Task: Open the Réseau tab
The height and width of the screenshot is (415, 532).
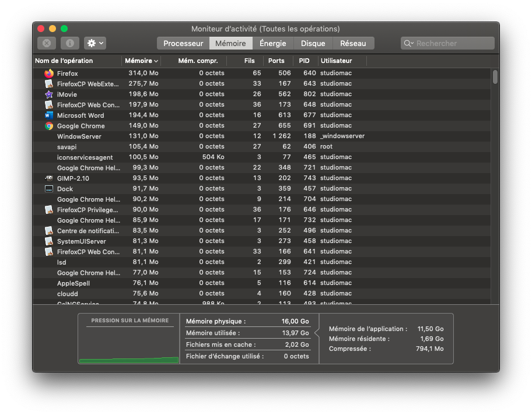Action: (x=353, y=43)
